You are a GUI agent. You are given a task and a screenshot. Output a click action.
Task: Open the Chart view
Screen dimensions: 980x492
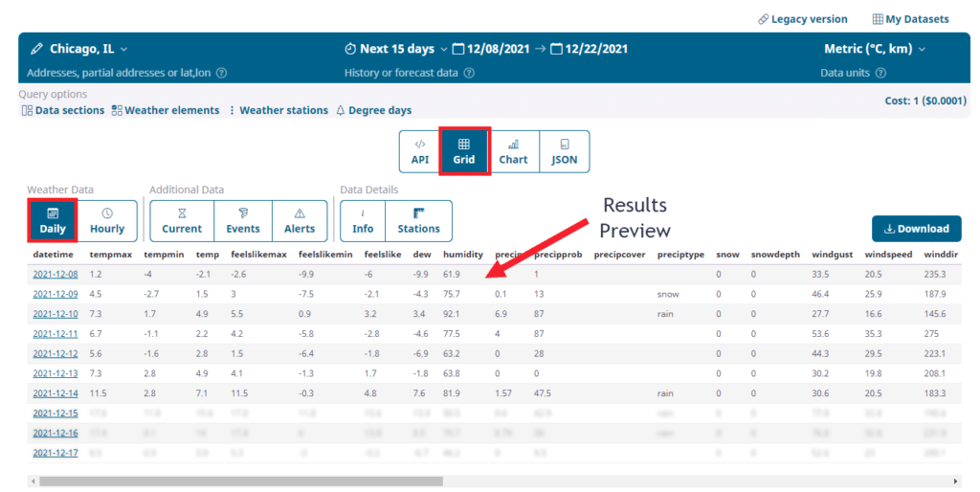[513, 151]
